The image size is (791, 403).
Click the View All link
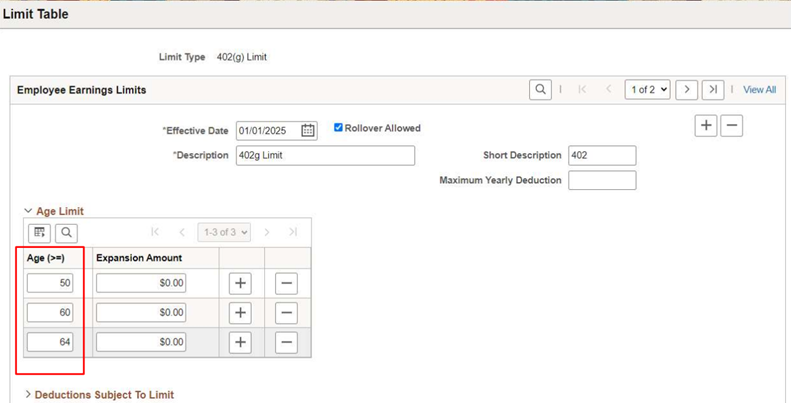click(759, 90)
